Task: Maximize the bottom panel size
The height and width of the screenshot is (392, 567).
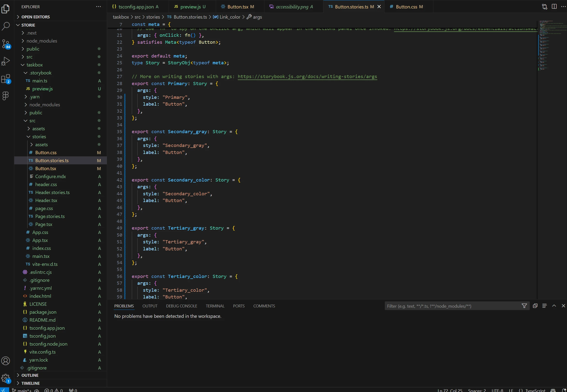Action: click(554, 306)
